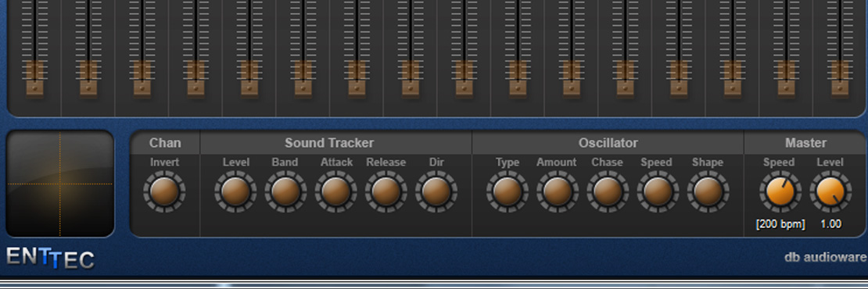The height and width of the screenshot is (289, 868).
Task: Click the Dir knob
Action: pos(436,191)
